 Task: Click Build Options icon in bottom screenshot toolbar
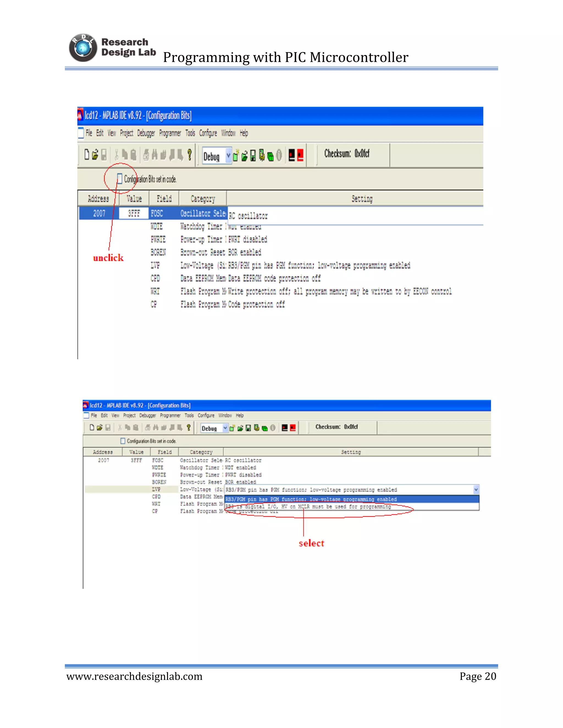coord(256,428)
